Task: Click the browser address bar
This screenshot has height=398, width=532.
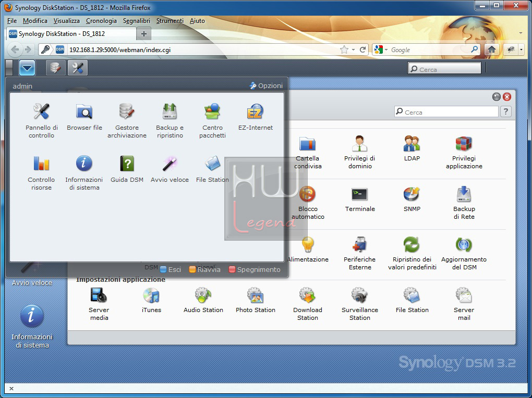Action: click(203, 50)
